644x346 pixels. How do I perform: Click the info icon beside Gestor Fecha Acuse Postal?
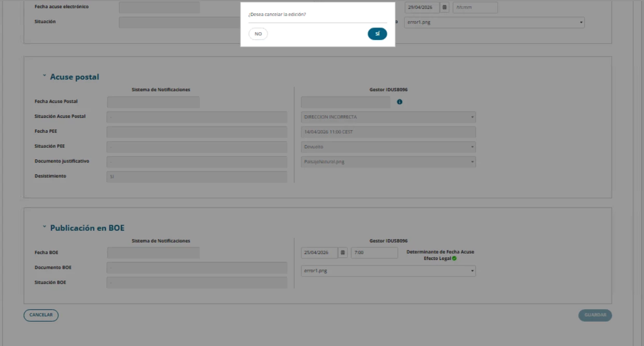click(x=400, y=102)
